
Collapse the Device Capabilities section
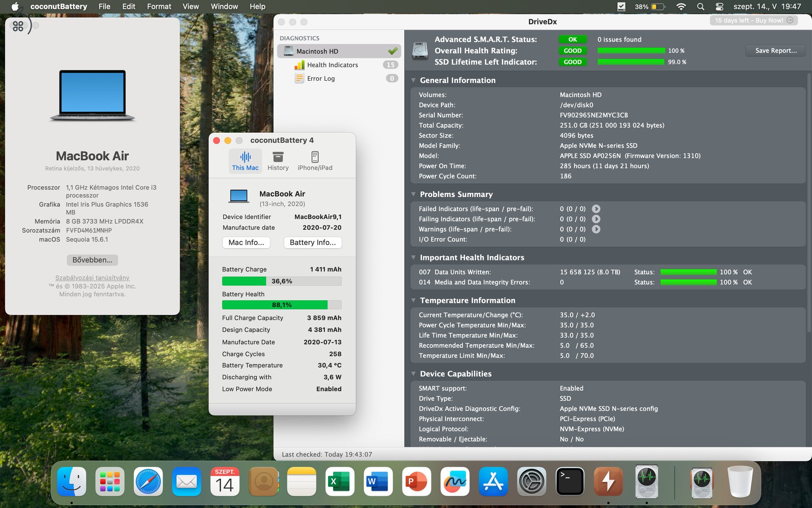[x=413, y=374]
